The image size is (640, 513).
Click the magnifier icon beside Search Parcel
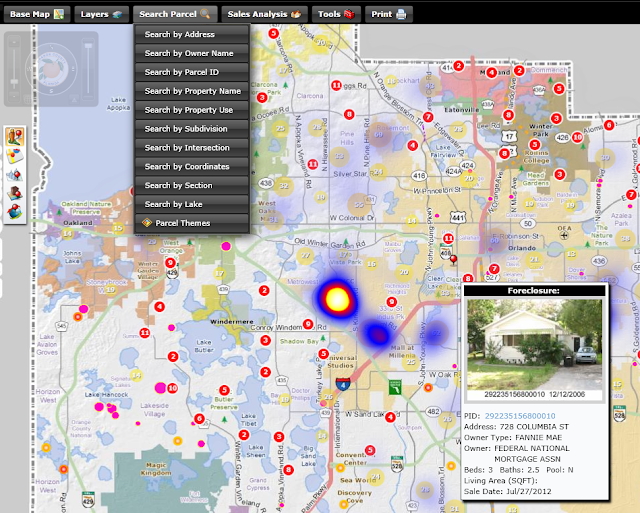tap(205, 14)
